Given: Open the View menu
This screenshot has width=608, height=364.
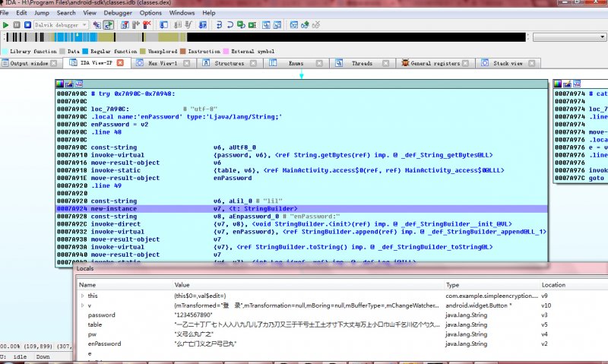Looking at the screenshot, I should [90, 13].
